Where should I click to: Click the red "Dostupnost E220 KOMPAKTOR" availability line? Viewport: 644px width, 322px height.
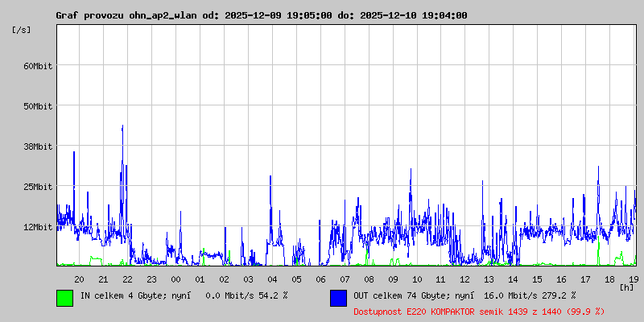click(479, 312)
